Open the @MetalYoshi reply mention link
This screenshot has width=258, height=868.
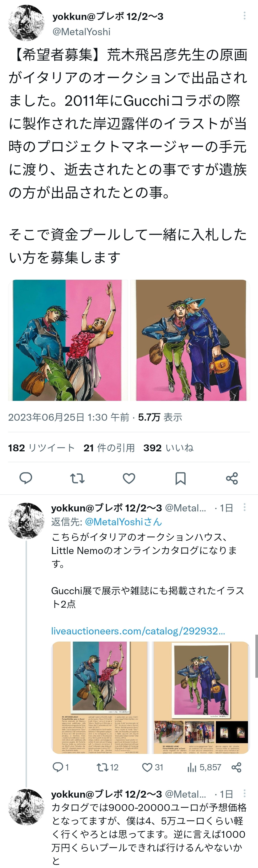click(123, 522)
